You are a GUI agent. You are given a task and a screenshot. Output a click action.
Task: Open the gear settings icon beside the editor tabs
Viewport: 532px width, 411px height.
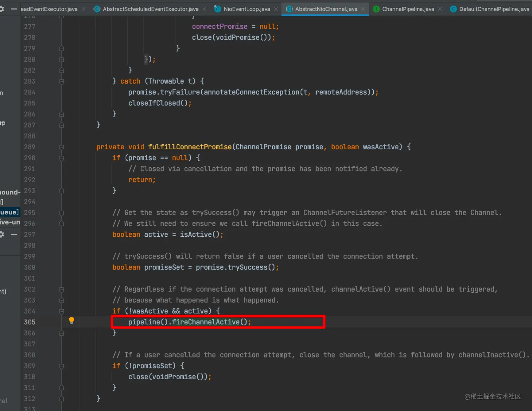tap(2, 9)
